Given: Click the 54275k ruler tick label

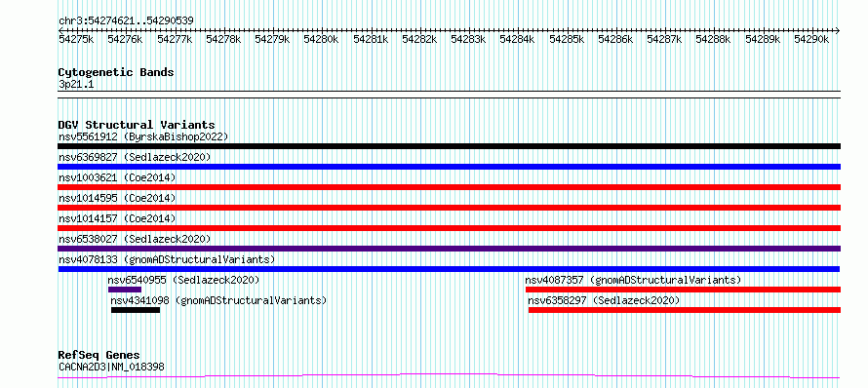Looking at the screenshot, I should pos(76,39).
